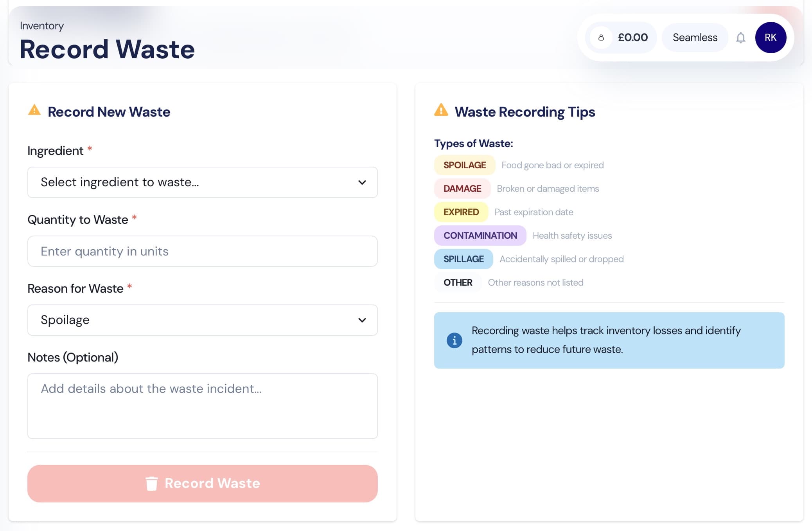
Task: Click warning triangle beside Waste Recording Tips
Action: pos(441,110)
